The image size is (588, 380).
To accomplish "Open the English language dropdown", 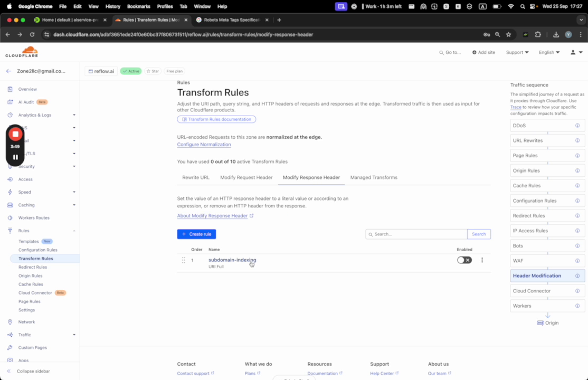I will [x=549, y=52].
